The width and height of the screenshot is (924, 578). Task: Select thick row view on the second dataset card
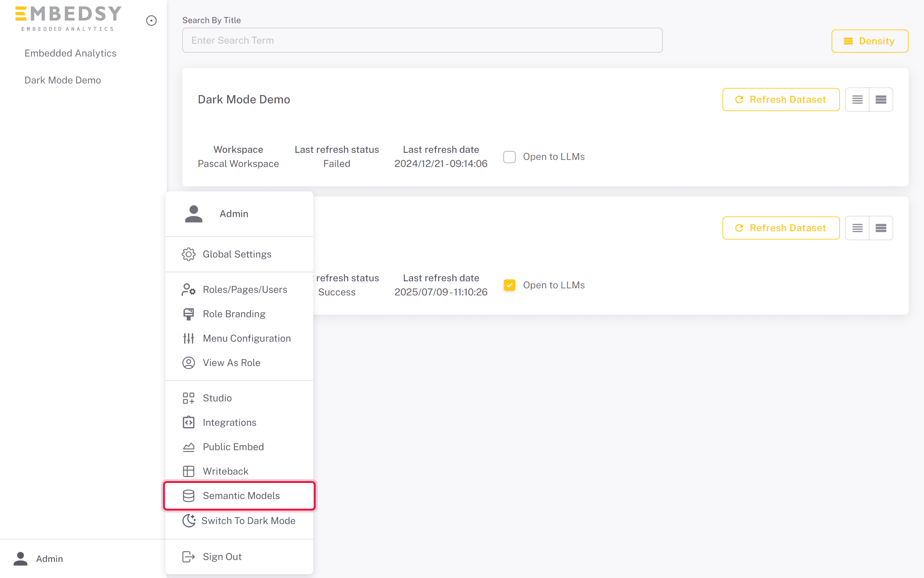pos(881,228)
